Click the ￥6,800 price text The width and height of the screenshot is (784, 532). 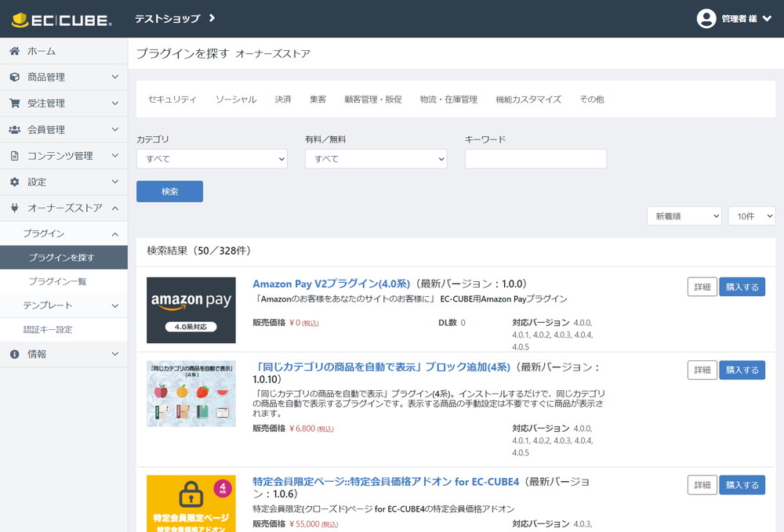(x=302, y=429)
